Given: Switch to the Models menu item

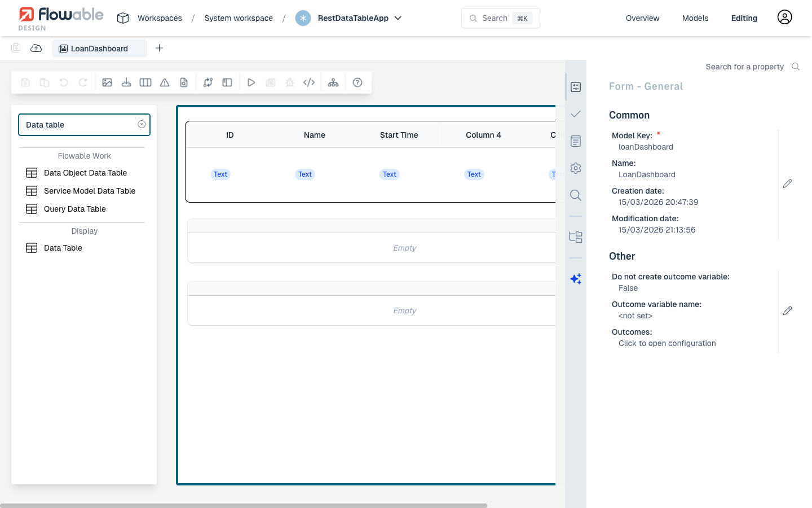Looking at the screenshot, I should click(695, 17).
